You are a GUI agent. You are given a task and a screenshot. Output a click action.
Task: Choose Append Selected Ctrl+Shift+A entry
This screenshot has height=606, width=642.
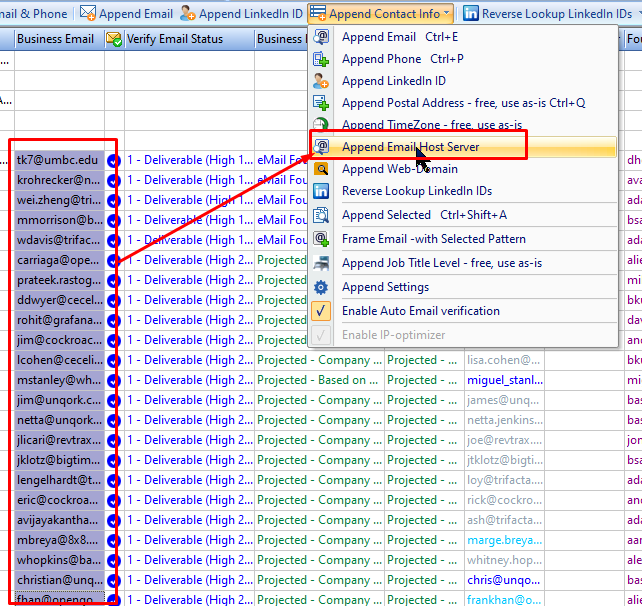click(463, 215)
